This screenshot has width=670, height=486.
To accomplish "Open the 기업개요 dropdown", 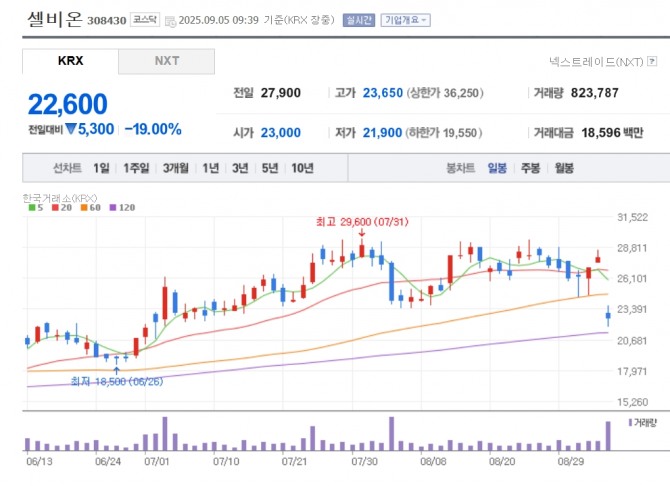I will point(404,19).
